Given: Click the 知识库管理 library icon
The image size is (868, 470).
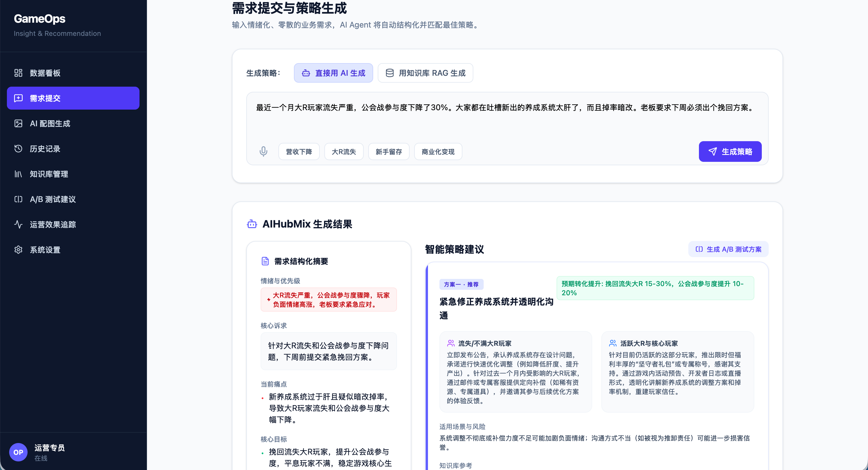Looking at the screenshot, I should [18, 174].
